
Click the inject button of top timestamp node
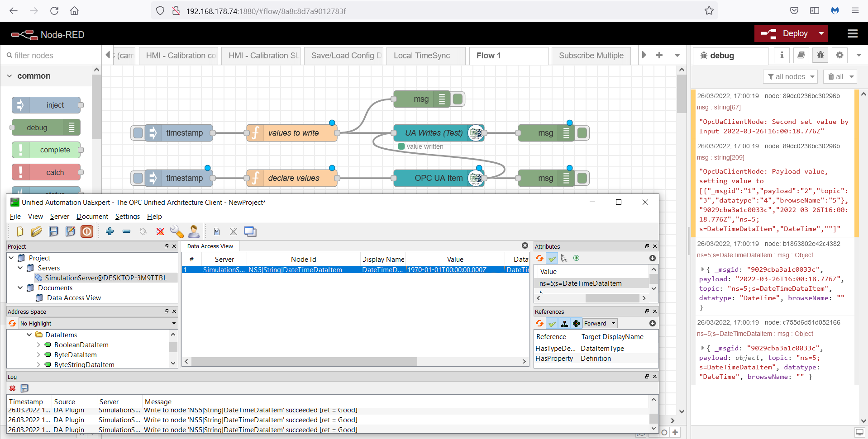tap(138, 133)
